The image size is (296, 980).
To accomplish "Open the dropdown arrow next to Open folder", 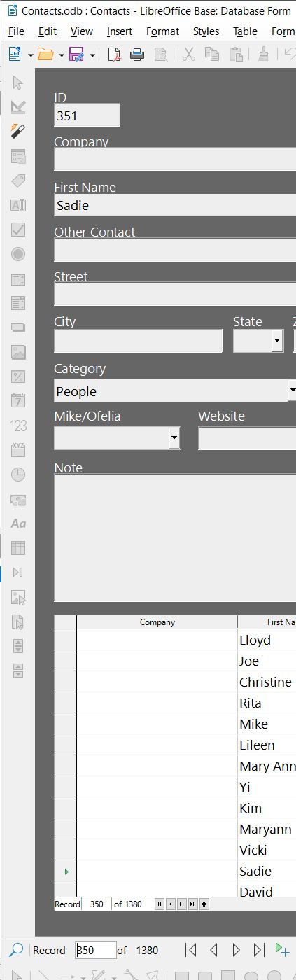I will coord(62,55).
